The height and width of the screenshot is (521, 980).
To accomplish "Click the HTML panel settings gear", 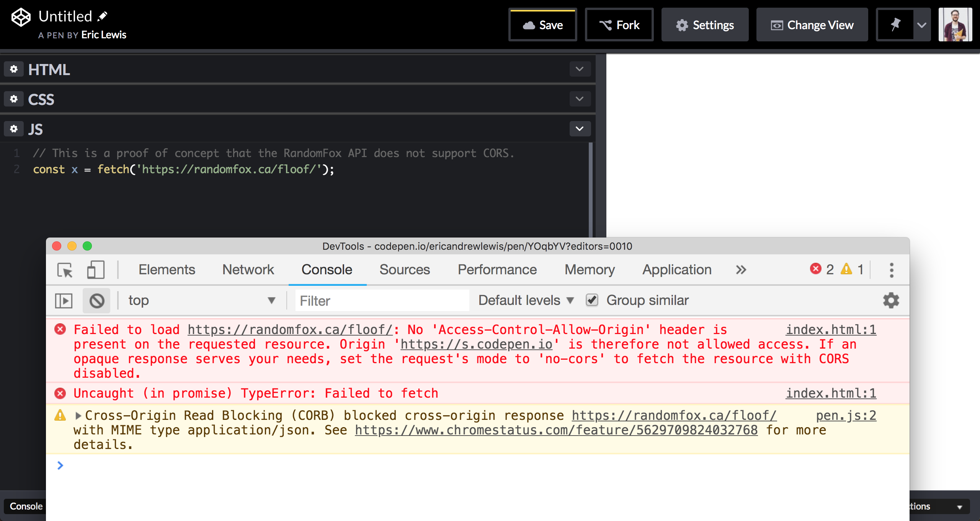I will pos(14,69).
